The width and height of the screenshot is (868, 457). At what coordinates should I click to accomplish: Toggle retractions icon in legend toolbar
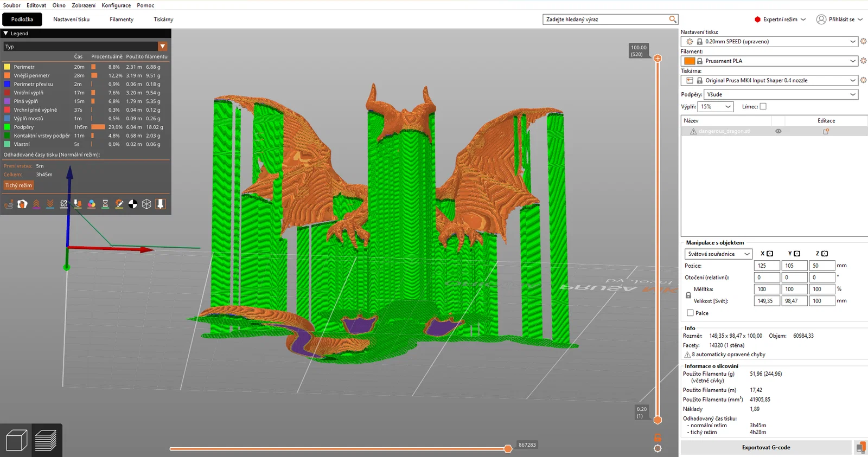click(36, 204)
